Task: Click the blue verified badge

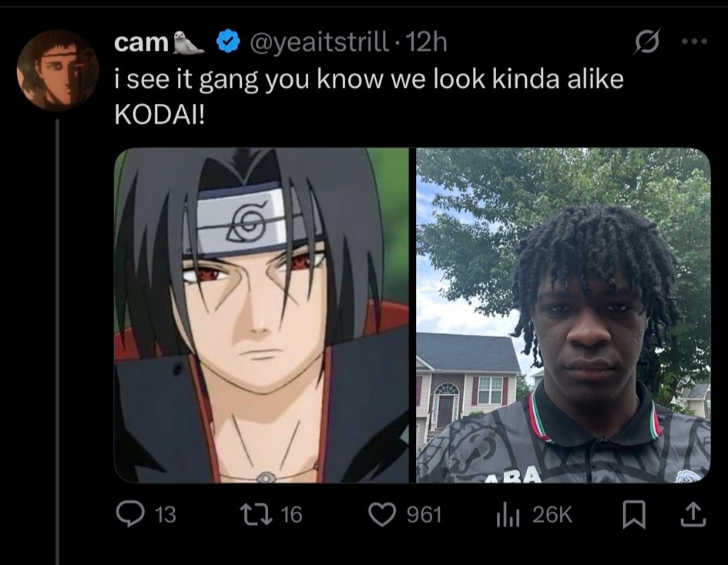Action: 227,42
